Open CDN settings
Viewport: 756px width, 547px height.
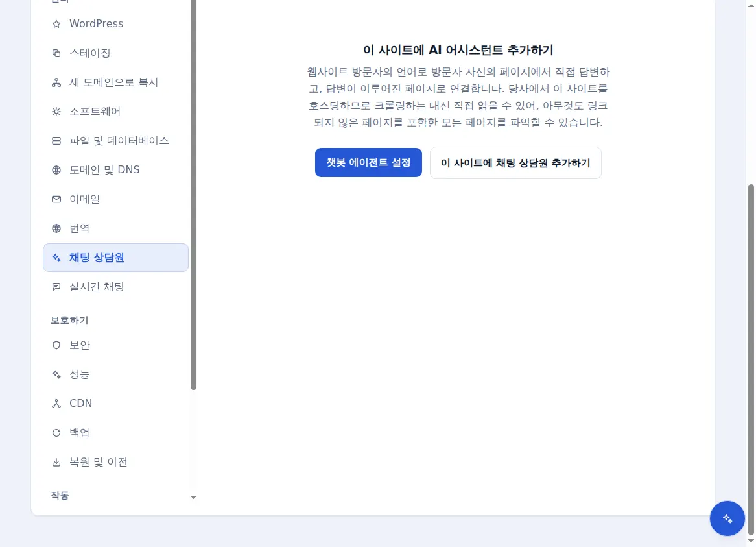(x=115, y=404)
